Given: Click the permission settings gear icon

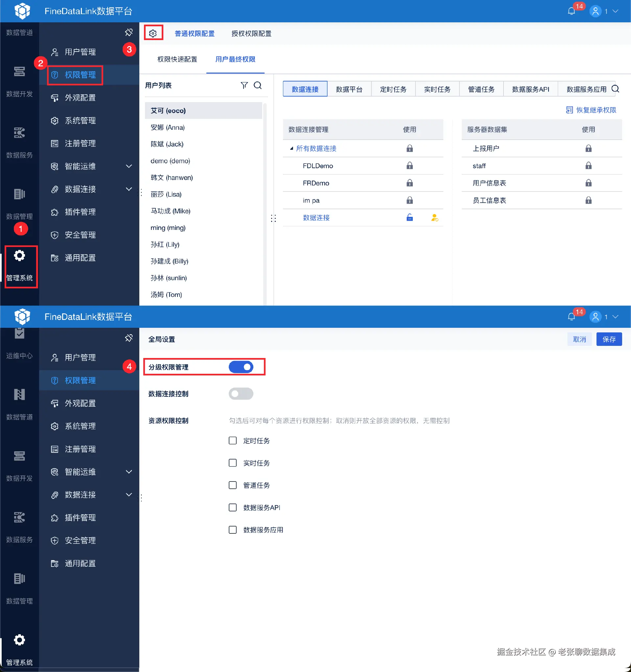Looking at the screenshot, I should (153, 33).
